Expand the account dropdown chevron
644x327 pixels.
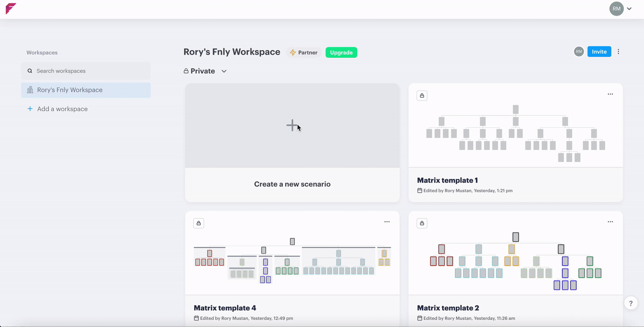click(x=629, y=9)
